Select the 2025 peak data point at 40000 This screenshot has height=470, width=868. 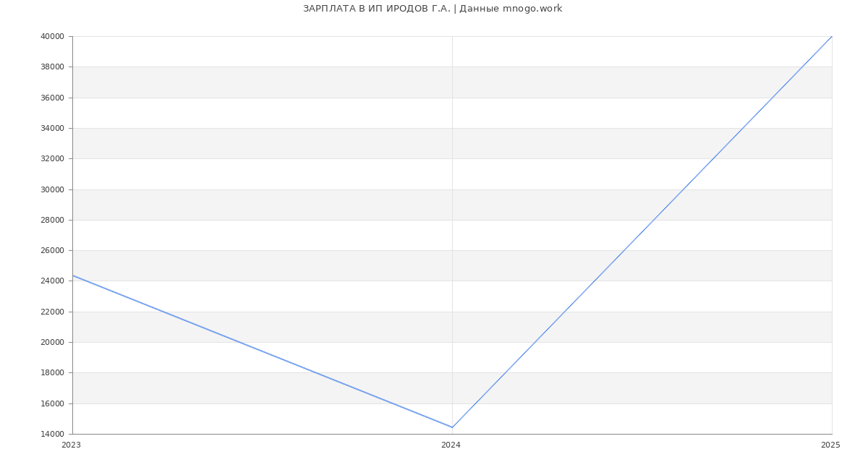(x=832, y=36)
